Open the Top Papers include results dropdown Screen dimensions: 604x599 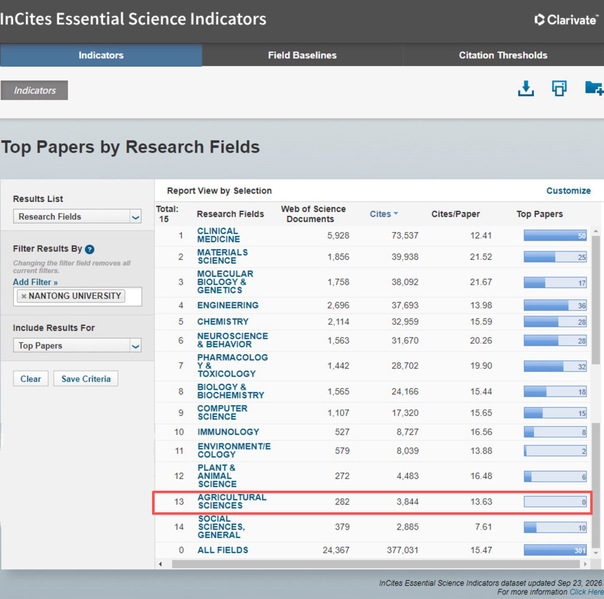coord(77,346)
